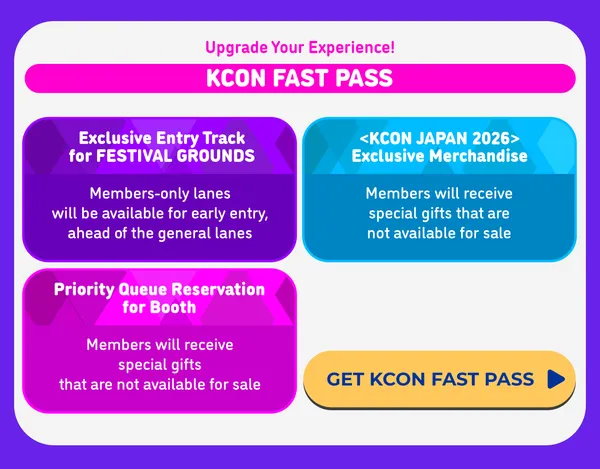Open the Exclusive Entry Track heading
The height and width of the screenshot is (469, 600).
click(159, 138)
